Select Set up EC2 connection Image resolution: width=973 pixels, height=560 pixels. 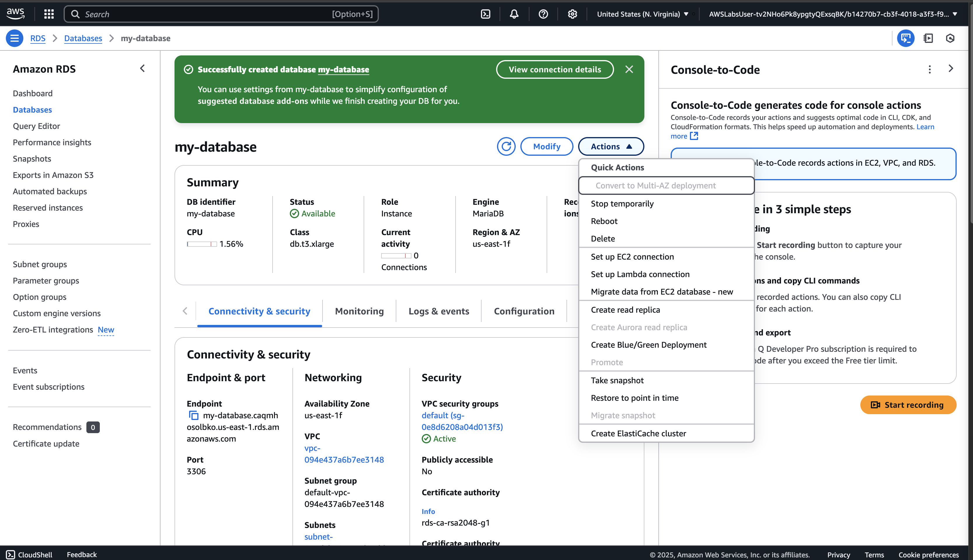tap(666, 257)
